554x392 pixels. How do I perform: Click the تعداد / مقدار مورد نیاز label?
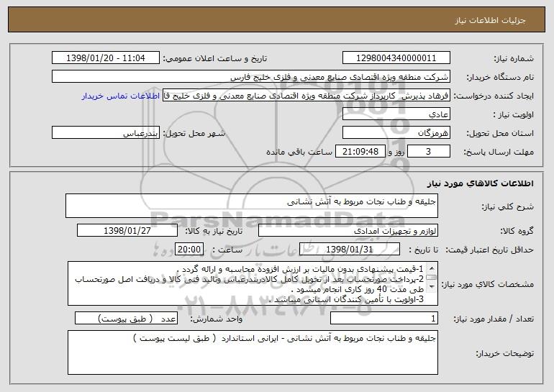(x=494, y=319)
